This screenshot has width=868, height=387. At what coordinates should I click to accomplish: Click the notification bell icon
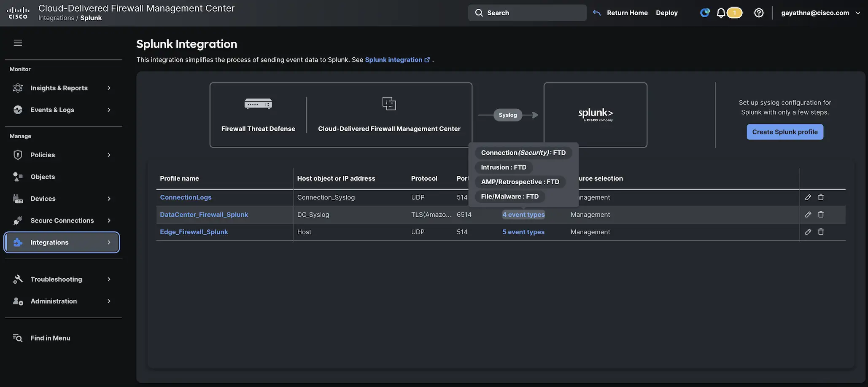click(x=721, y=12)
